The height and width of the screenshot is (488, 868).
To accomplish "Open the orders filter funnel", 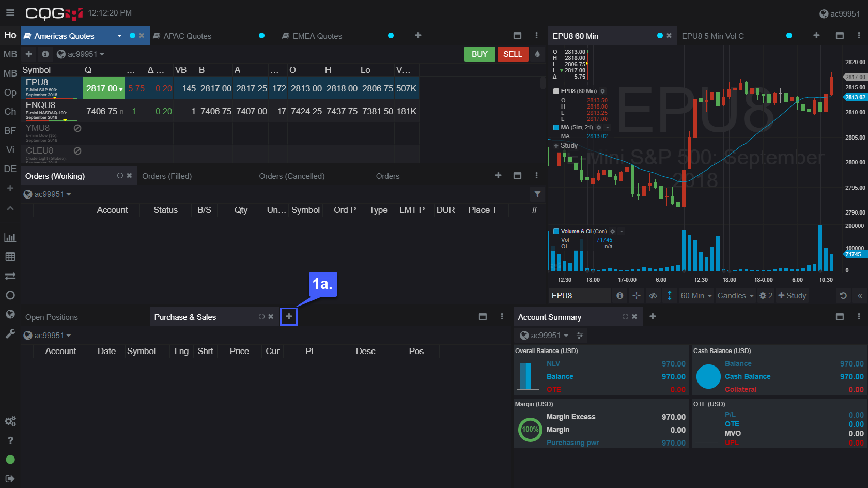I will tap(537, 194).
